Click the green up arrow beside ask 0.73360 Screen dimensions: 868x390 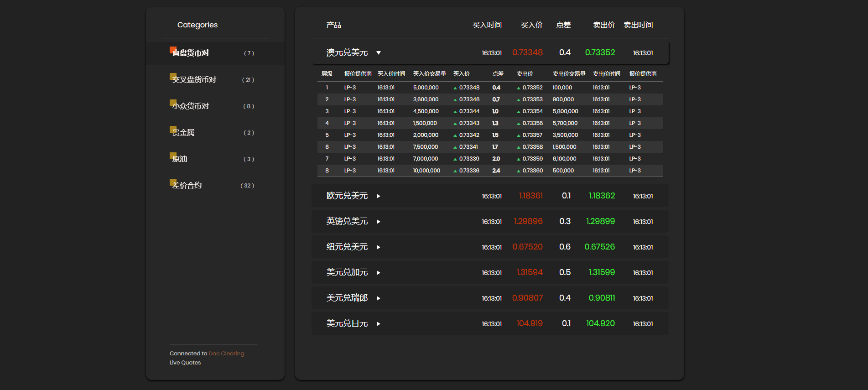tap(519, 171)
